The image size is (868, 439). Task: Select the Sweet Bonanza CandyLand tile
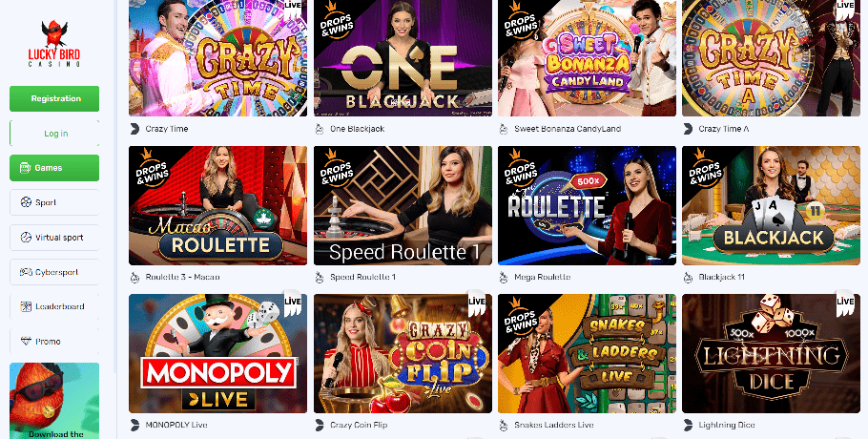tap(587, 58)
